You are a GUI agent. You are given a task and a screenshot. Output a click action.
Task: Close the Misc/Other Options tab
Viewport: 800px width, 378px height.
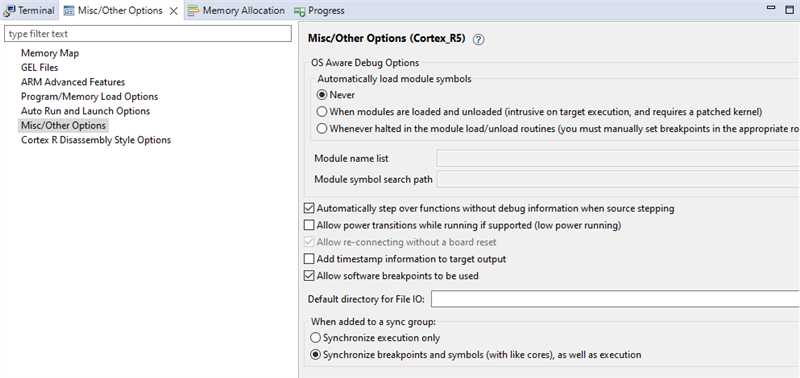point(173,11)
